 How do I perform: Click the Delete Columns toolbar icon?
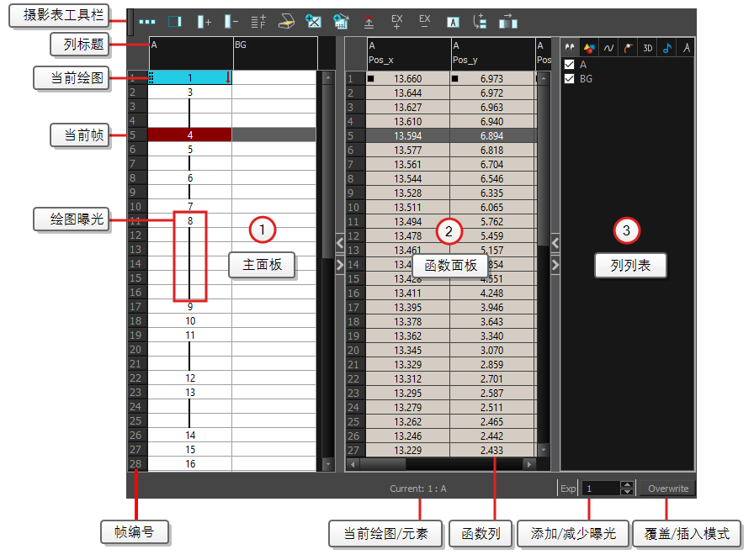click(230, 22)
